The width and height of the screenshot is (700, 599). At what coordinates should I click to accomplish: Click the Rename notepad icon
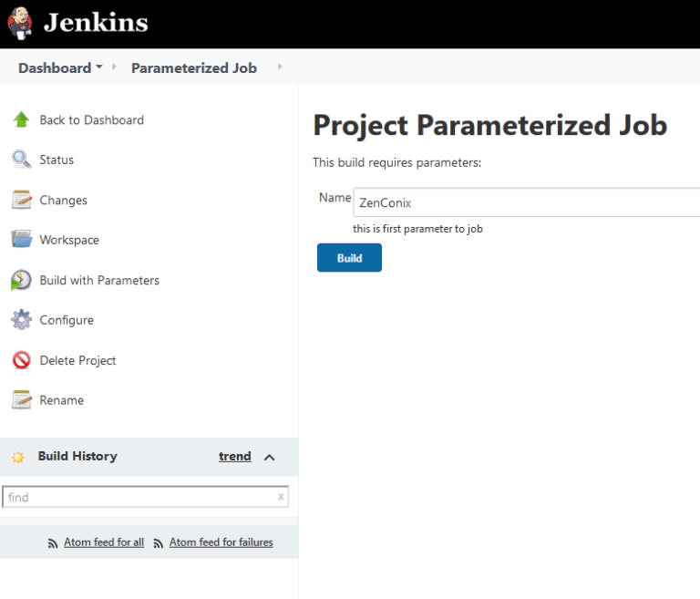click(22, 399)
